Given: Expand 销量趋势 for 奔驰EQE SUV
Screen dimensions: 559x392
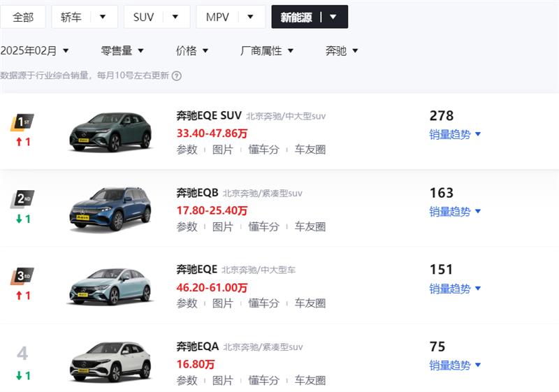Looking at the screenshot, I should click(x=455, y=134).
